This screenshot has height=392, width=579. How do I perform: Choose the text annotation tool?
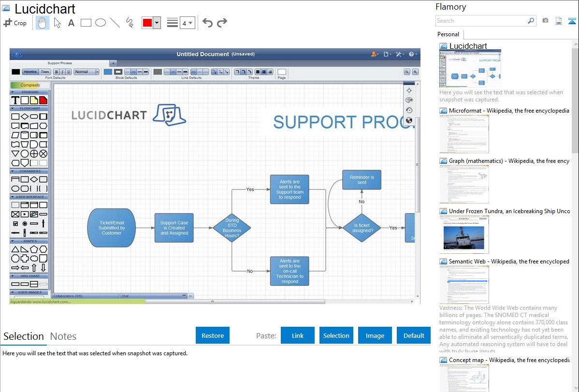[71, 23]
